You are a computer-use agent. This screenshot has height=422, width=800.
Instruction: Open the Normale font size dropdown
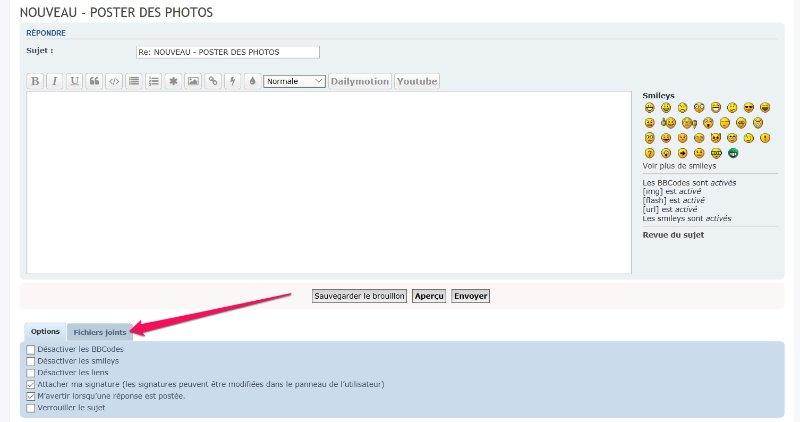click(x=294, y=81)
